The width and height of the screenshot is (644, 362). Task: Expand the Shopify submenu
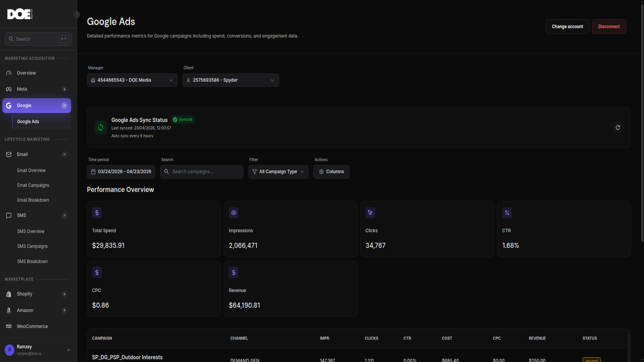click(64, 294)
